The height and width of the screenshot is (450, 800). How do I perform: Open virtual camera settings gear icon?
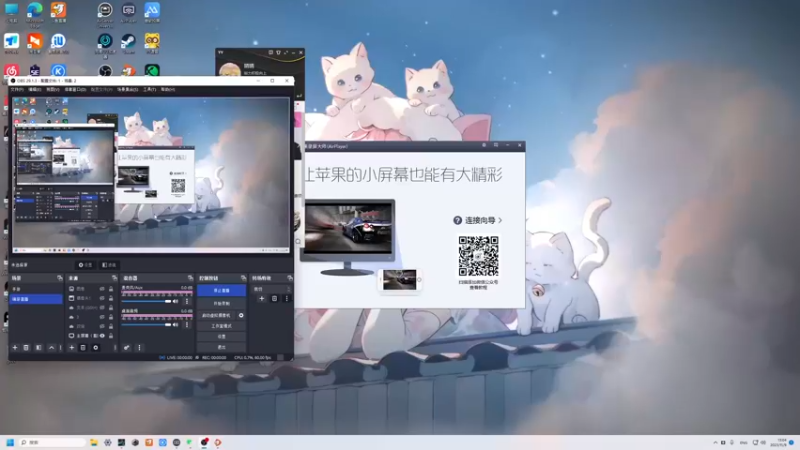click(x=241, y=315)
